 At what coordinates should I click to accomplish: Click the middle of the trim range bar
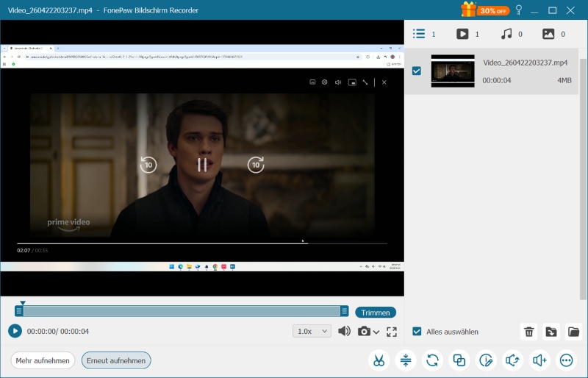click(x=182, y=311)
